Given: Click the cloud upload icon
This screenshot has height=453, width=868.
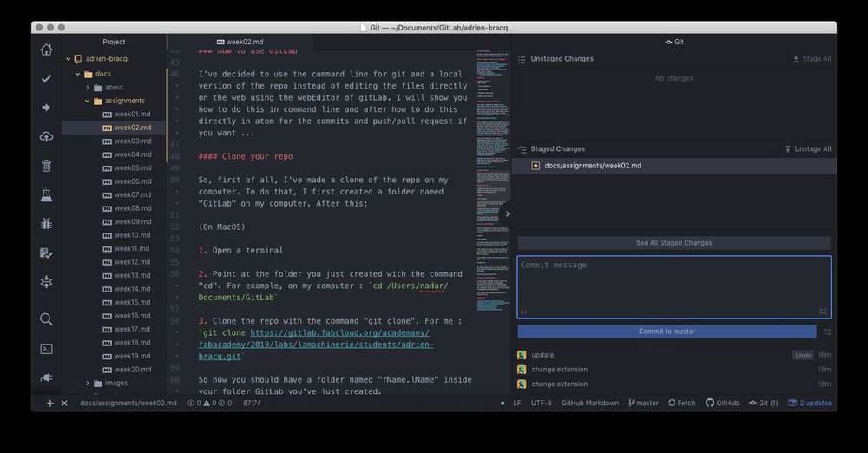Looking at the screenshot, I should (47, 136).
